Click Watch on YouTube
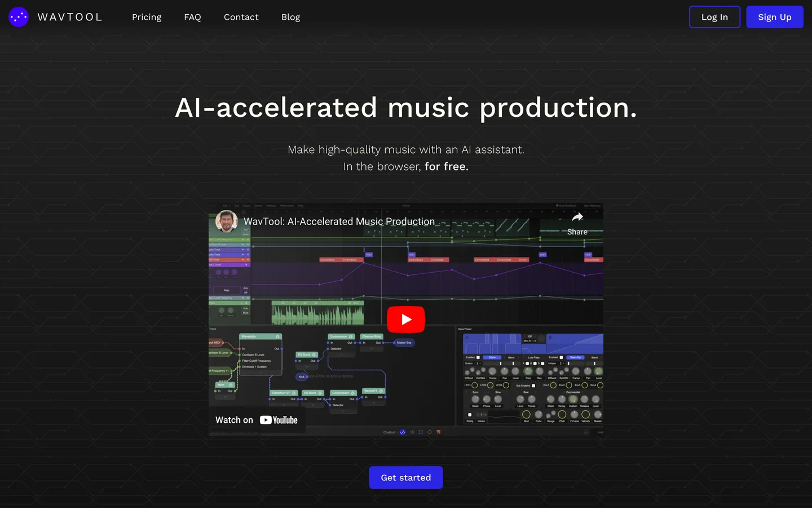The height and width of the screenshot is (508, 812). coord(257,420)
